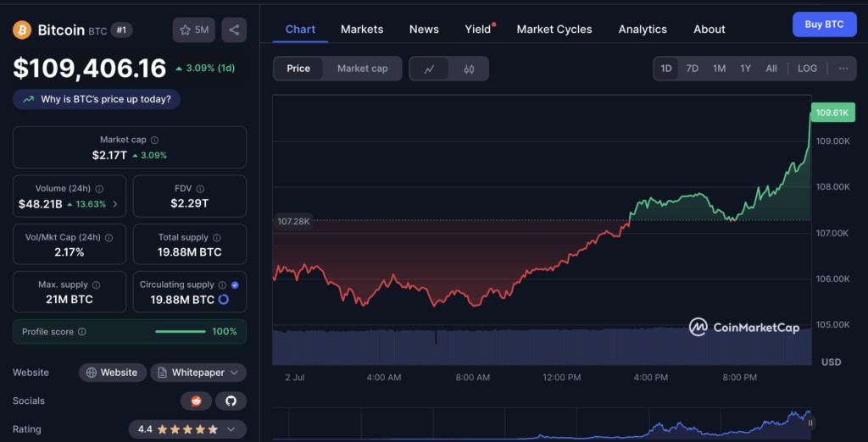The height and width of the screenshot is (442, 868).
Task: Set chart range to 7D
Action: click(x=692, y=69)
